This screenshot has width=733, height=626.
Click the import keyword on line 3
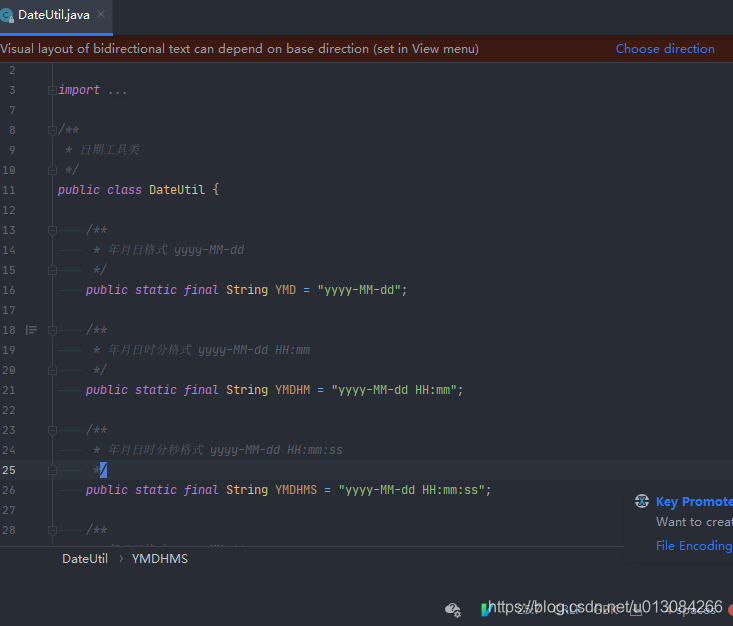point(79,90)
